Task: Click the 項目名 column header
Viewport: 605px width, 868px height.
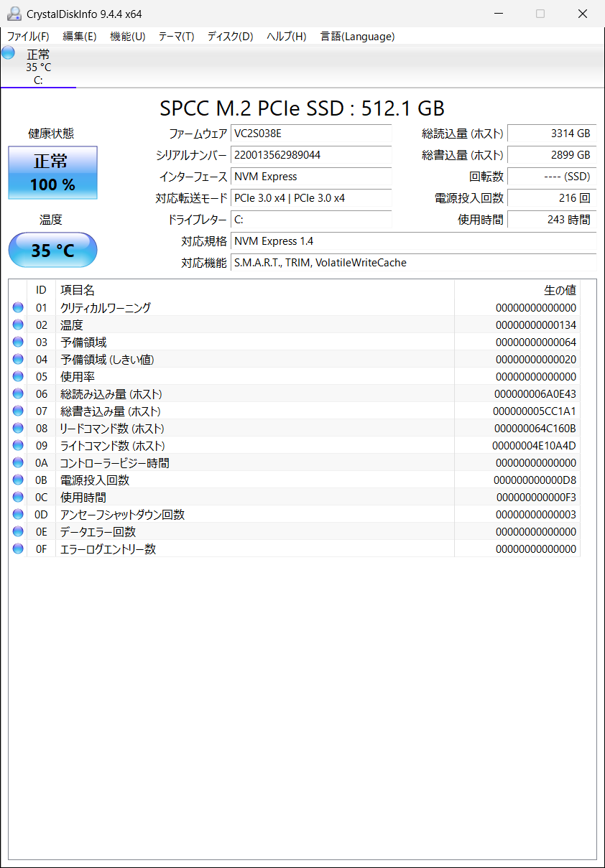Action: [x=254, y=290]
